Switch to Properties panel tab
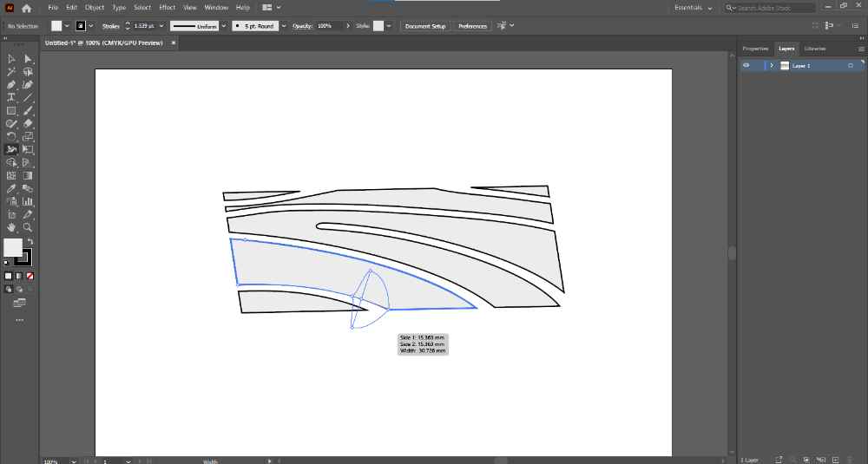 755,49
